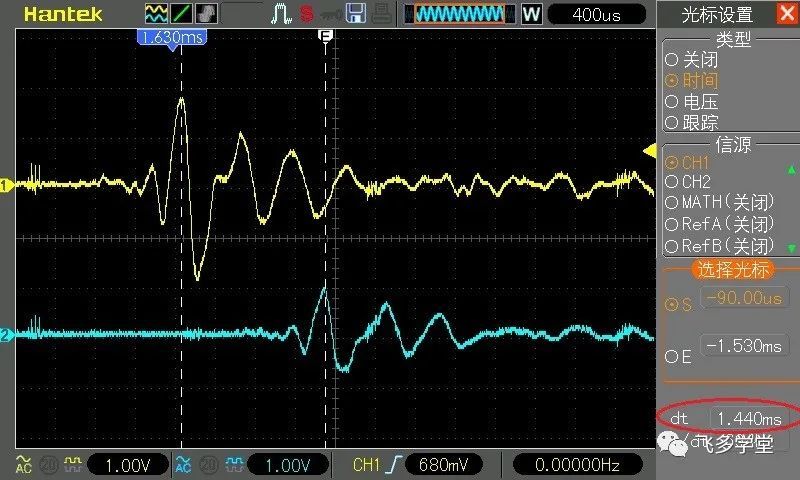Viewport: 800px width, 480px height.
Task: Select RefA(关闭) as cursor source
Action: [720, 224]
